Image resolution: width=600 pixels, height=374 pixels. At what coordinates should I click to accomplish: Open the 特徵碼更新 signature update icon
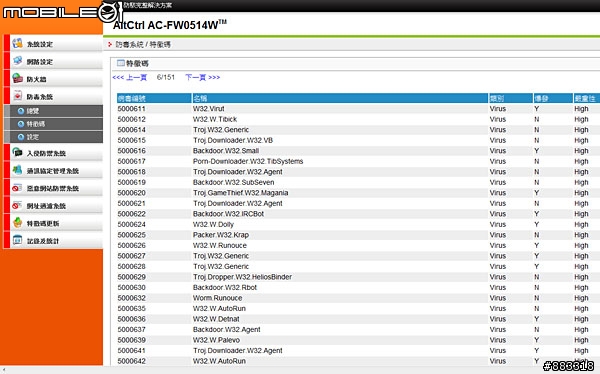point(17,223)
